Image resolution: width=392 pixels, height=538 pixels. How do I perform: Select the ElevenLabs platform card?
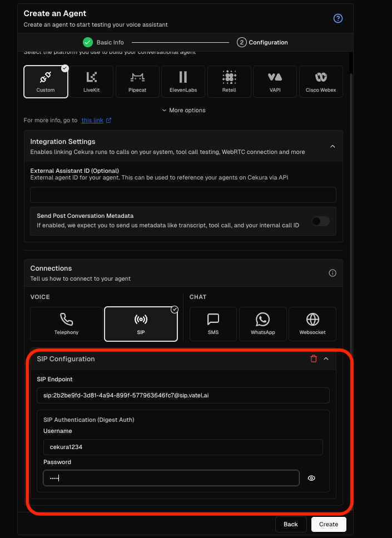coord(183,82)
